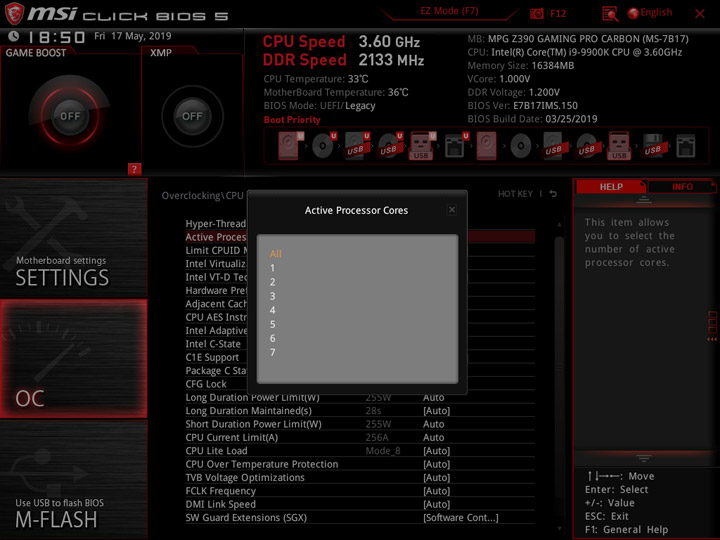Screen dimensions: 720x540
Task: Click the Fri 17 May, 2019 date
Action: (133, 36)
